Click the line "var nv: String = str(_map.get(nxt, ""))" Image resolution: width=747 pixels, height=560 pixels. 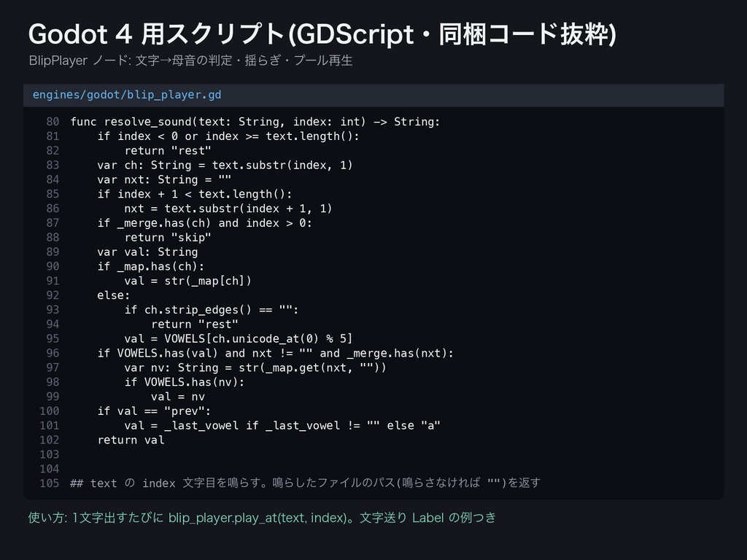(x=255, y=367)
